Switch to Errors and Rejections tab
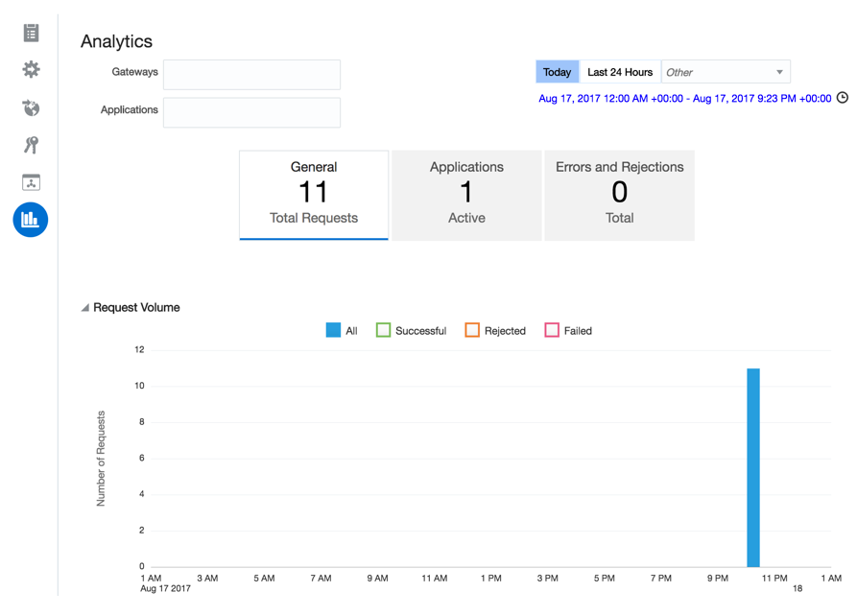This screenshot has width=857, height=616. point(619,195)
